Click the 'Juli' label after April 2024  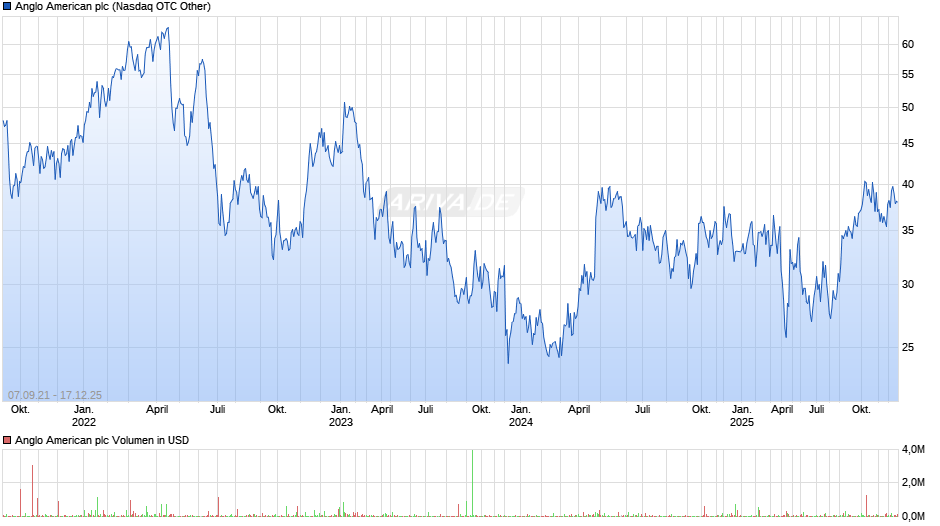(643, 409)
